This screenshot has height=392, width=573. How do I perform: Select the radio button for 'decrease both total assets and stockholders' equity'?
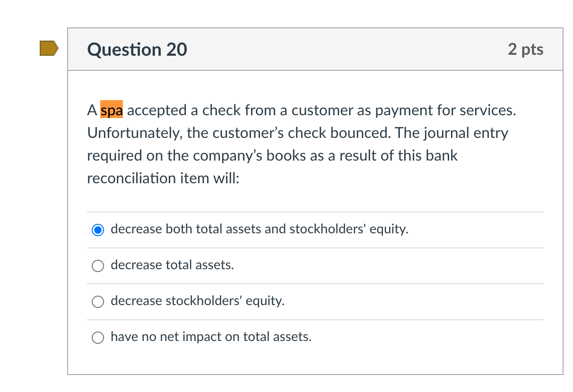pyautogui.click(x=97, y=230)
